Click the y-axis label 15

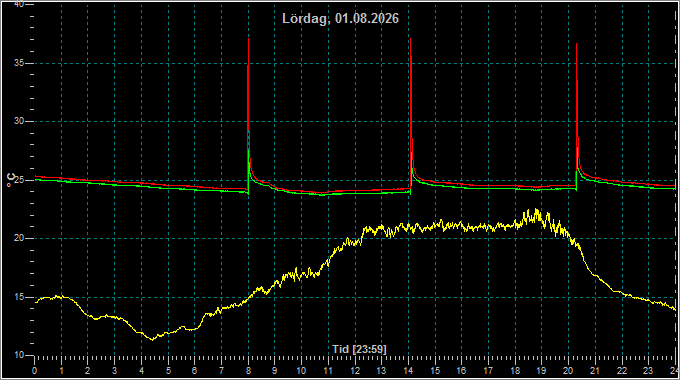[19, 297]
